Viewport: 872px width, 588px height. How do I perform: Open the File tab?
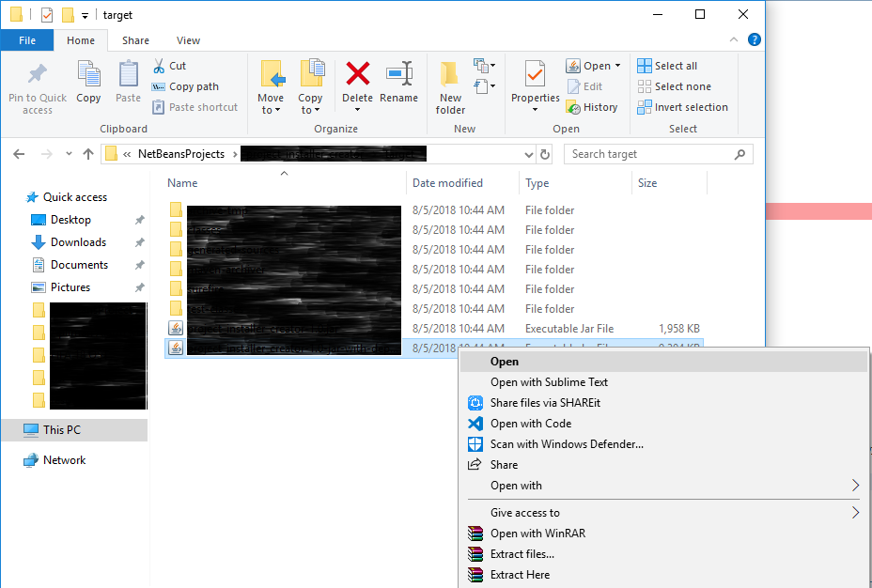point(27,40)
